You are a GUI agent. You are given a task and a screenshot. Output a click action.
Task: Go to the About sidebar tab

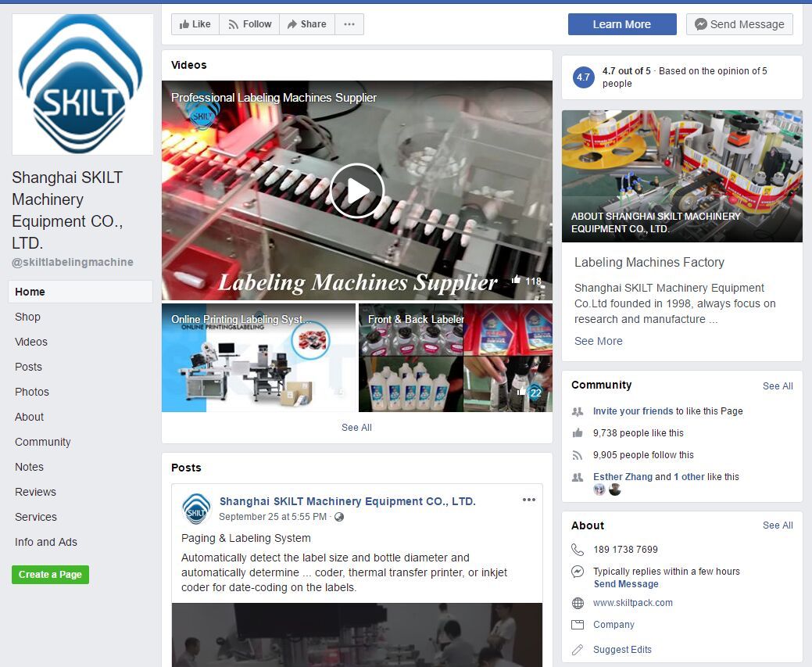[30, 417]
